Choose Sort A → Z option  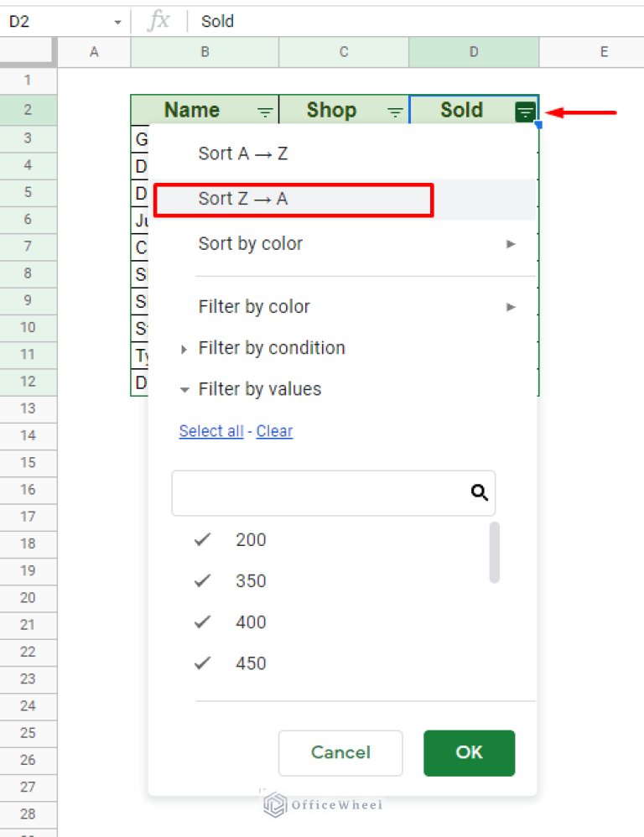tap(243, 153)
